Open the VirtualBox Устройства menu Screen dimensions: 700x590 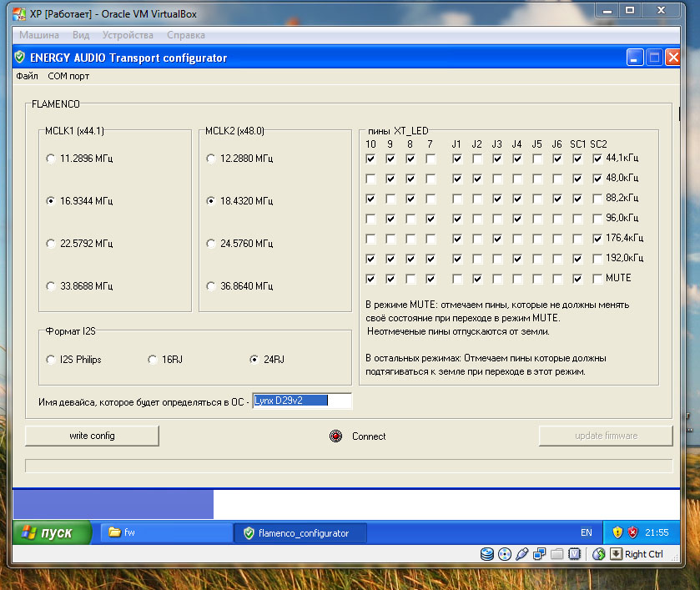[x=128, y=35]
